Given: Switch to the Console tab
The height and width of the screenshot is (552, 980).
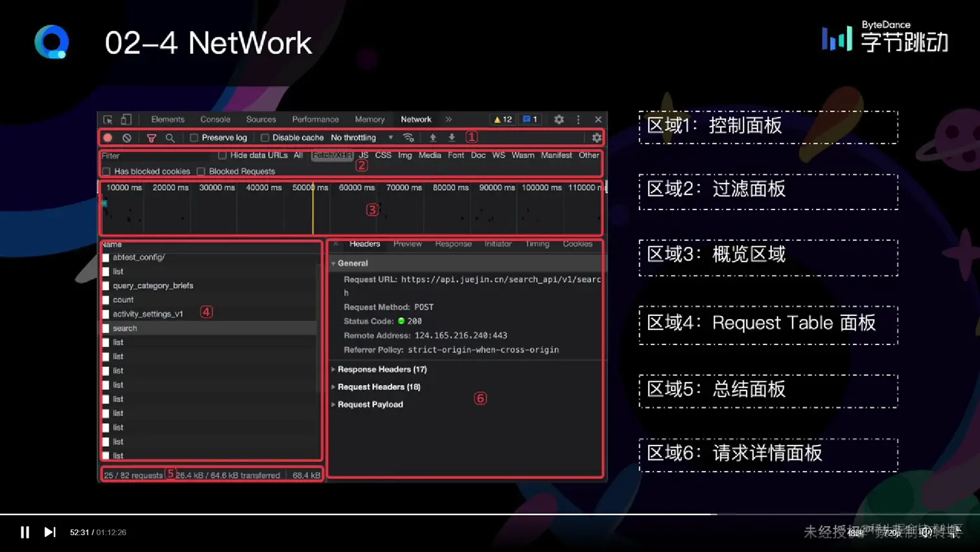Looking at the screenshot, I should pos(215,119).
